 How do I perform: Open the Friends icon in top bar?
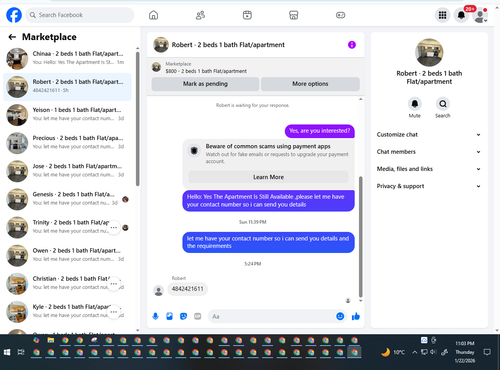pos(200,15)
